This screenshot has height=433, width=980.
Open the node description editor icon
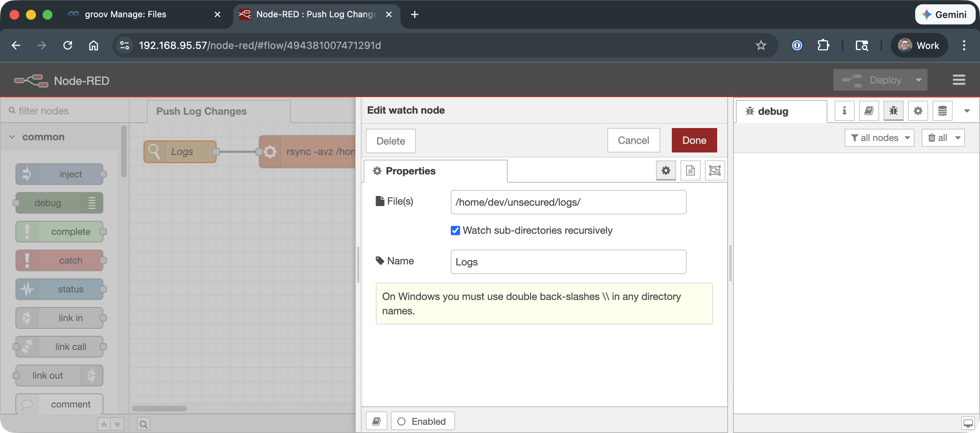690,171
